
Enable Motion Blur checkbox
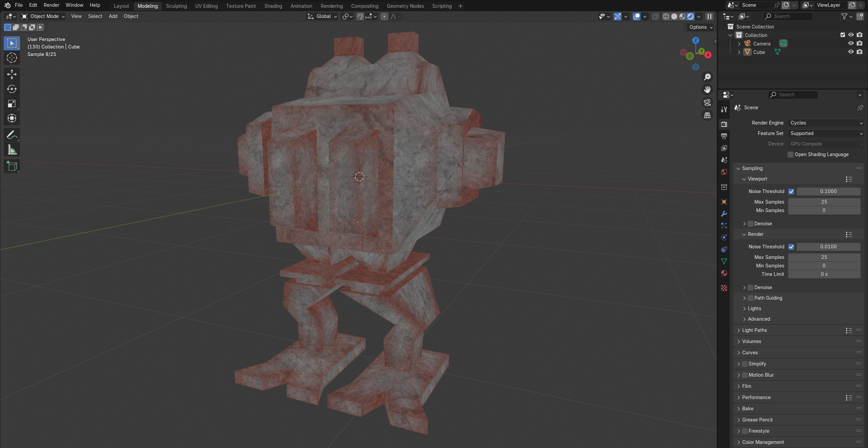pos(745,375)
